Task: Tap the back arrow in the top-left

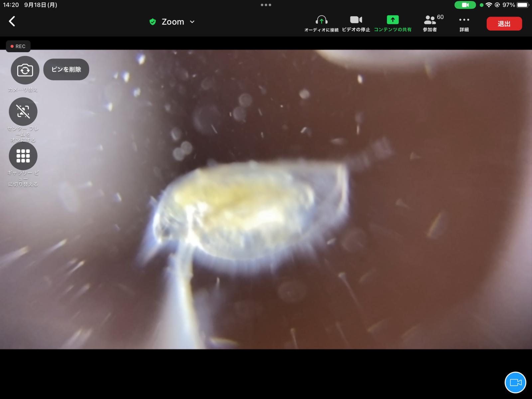Action: pyautogui.click(x=12, y=22)
